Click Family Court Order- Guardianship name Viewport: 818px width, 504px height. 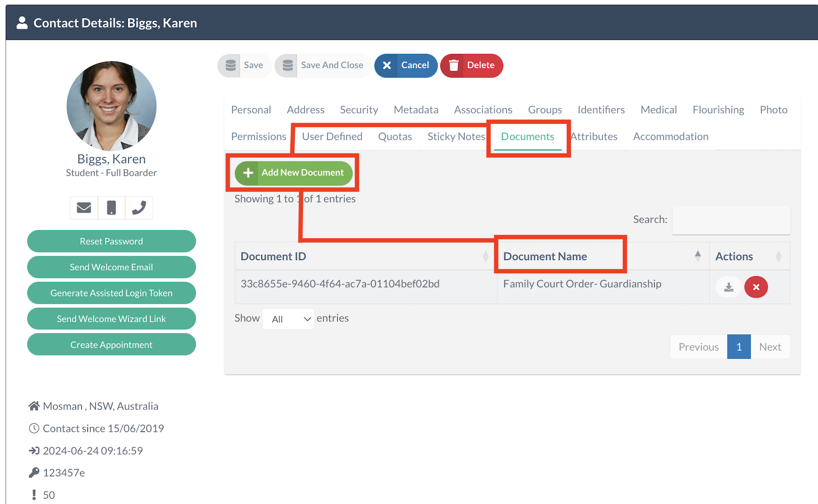582,284
